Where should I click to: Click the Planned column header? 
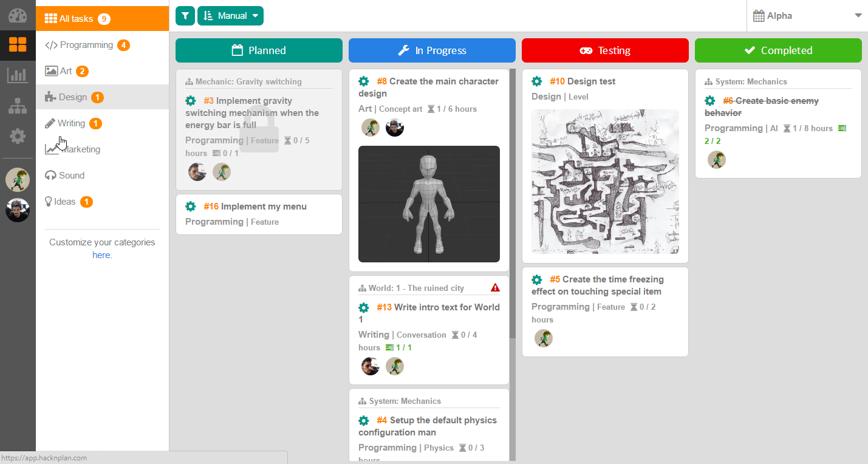259,50
